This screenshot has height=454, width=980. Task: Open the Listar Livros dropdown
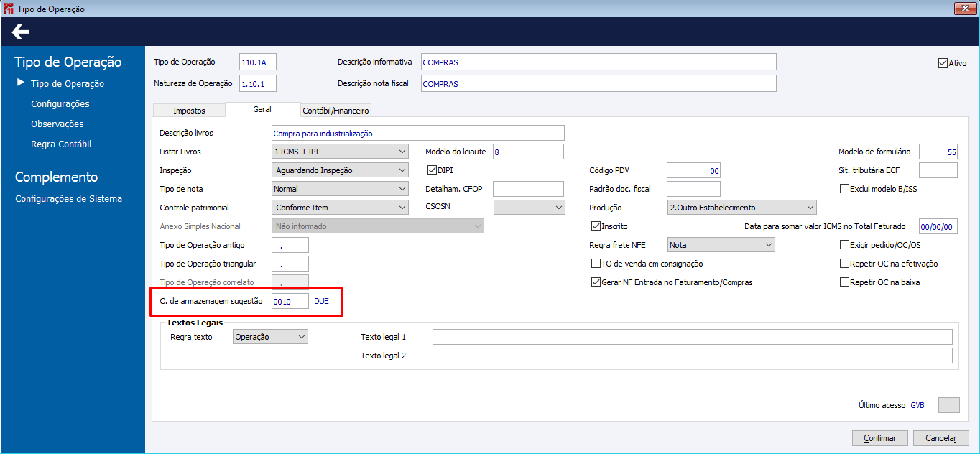(x=341, y=152)
